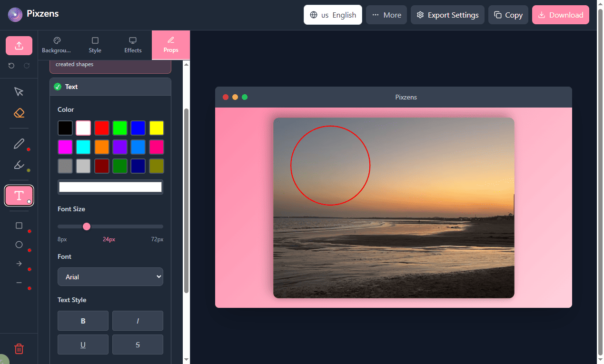Viewport: 604px width, 364px height.
Task: Click the Download button
Action: coord(560,15)
